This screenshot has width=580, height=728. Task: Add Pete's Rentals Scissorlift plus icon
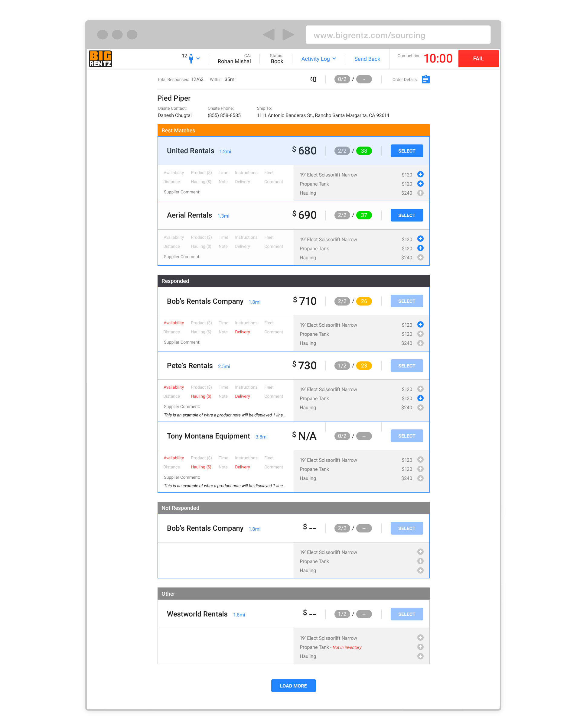click(x=420, y=389)
